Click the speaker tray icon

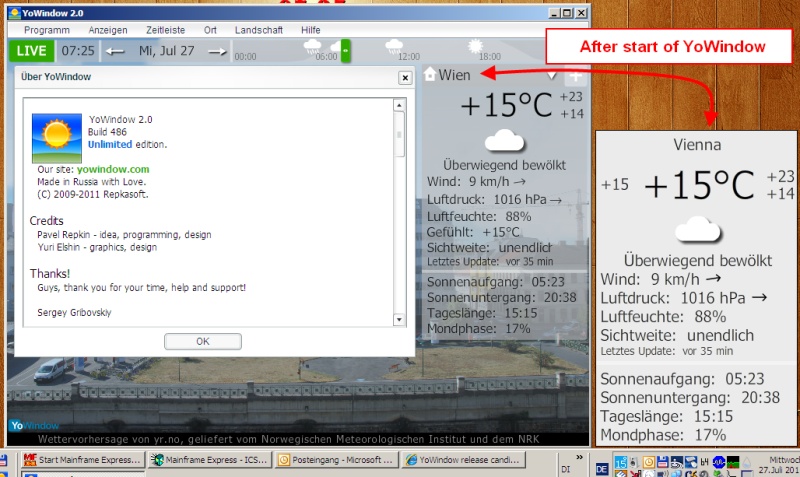(x=634, y=462)
